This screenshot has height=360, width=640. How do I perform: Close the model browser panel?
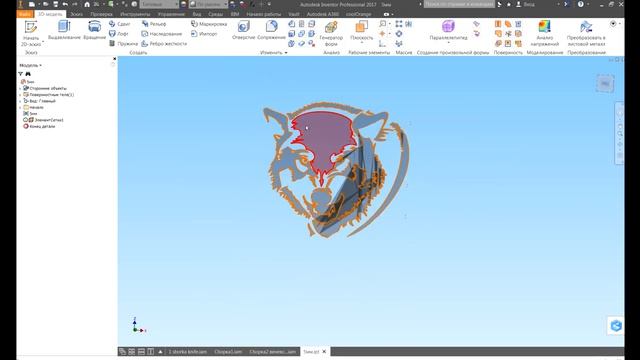(114, 59)
